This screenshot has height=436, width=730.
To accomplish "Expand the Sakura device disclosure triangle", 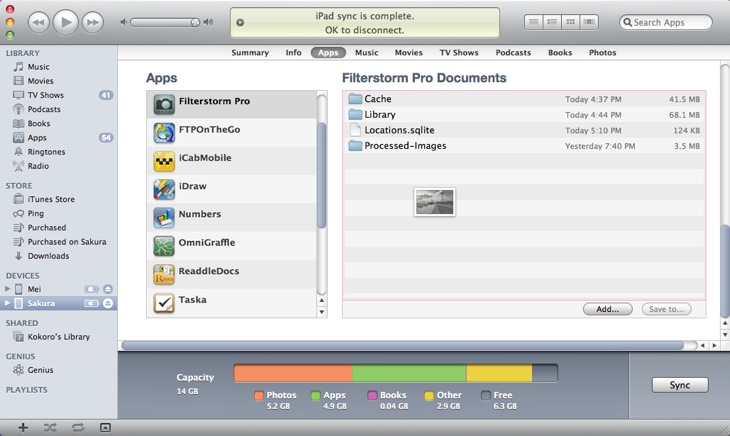I will [x=7, y=303].
